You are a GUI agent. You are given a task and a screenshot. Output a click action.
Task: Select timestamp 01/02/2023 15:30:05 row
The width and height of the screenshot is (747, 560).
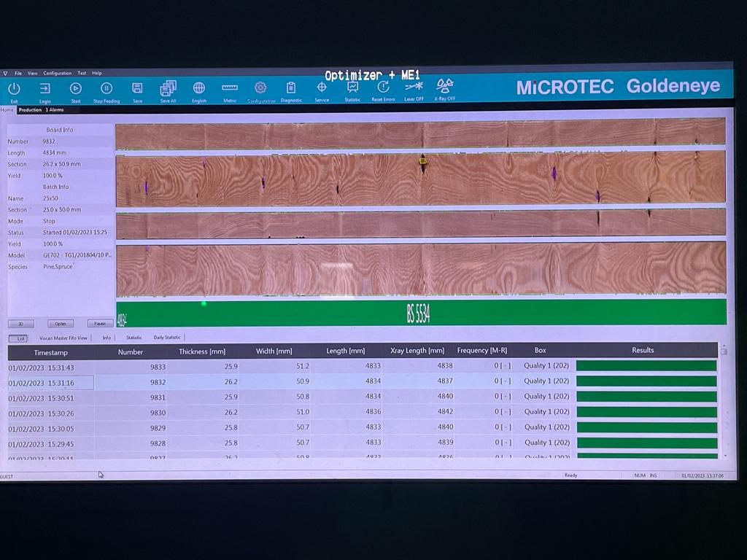point(363,427)
